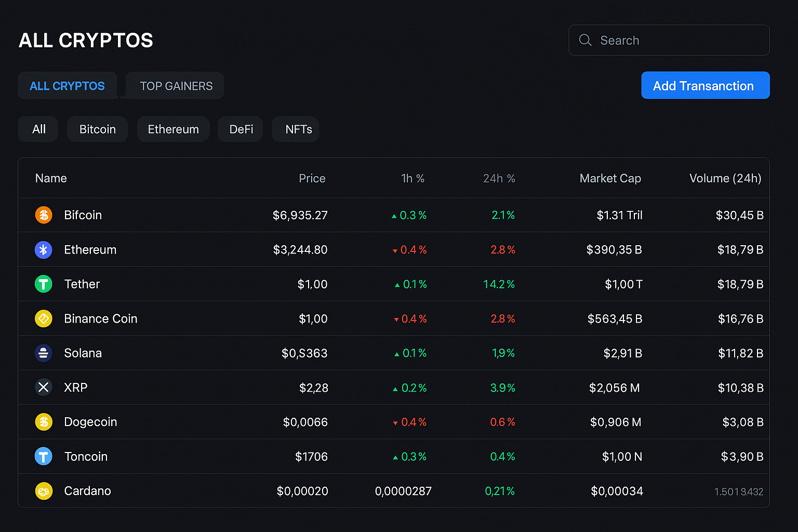Click the Dogecoin yellow coin icon

(44, 422)
